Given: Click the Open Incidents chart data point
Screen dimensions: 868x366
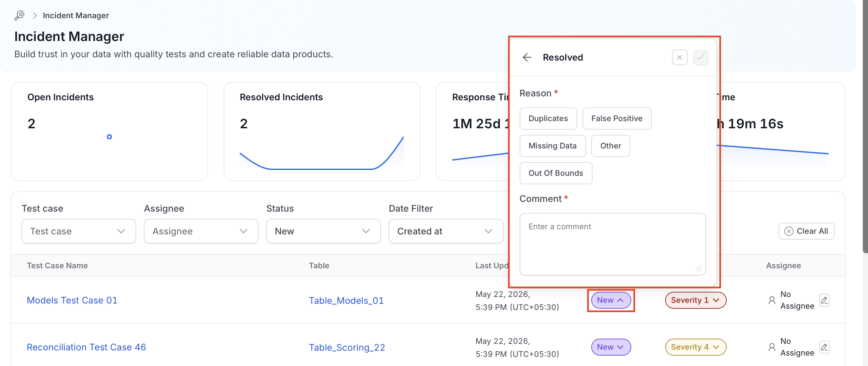Looking at the screenshot, I should click(x=109, y=136).
